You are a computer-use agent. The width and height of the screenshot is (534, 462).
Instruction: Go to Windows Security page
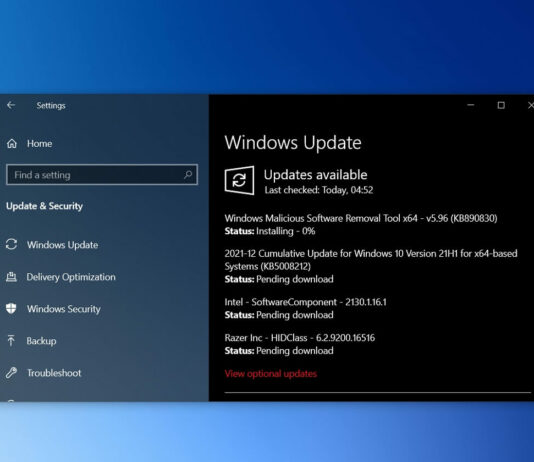tap(64, 309)
